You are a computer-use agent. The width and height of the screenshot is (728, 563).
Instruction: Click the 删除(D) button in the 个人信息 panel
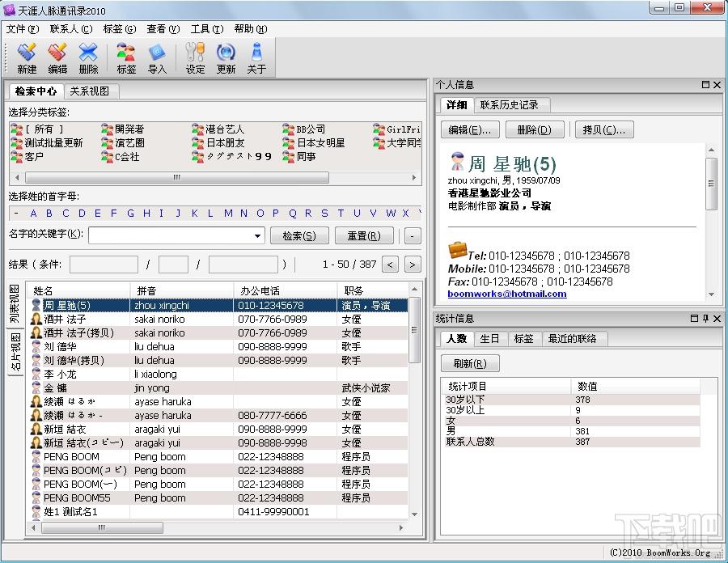(x=535, y=129)
